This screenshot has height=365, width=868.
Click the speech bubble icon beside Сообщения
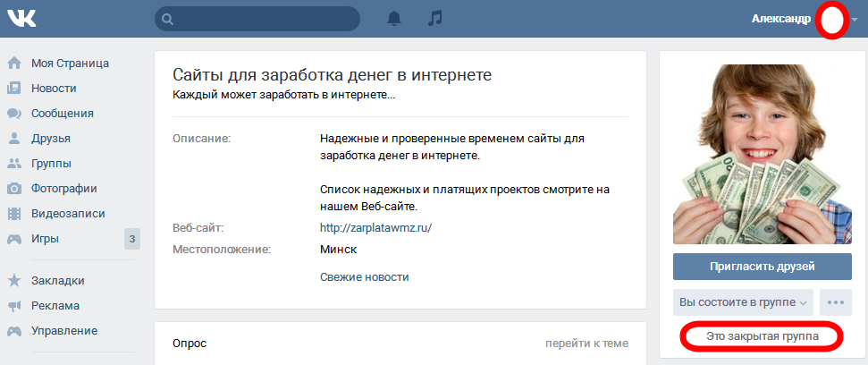tap(14, 114)
